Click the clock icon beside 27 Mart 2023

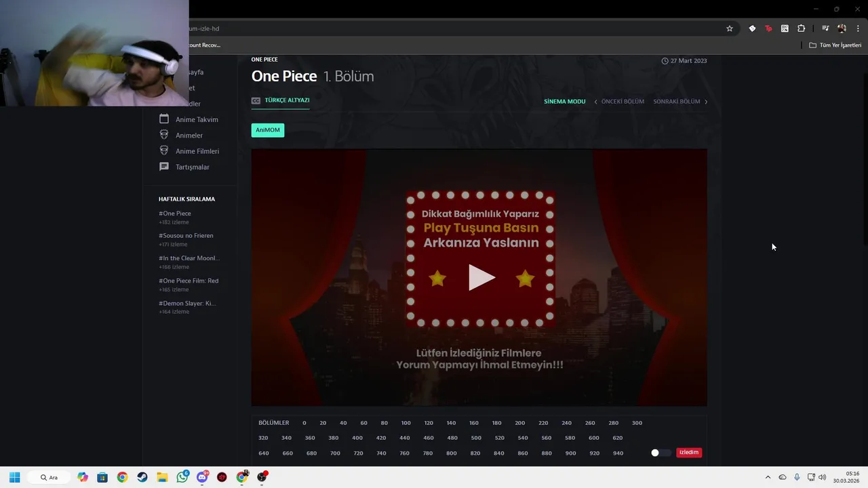[x=665, y=61]
